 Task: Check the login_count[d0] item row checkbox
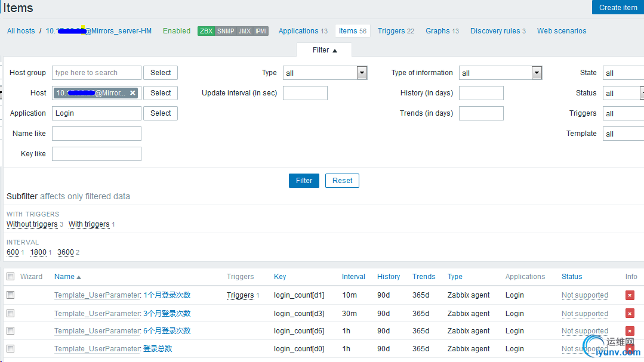tap(11, 349)
